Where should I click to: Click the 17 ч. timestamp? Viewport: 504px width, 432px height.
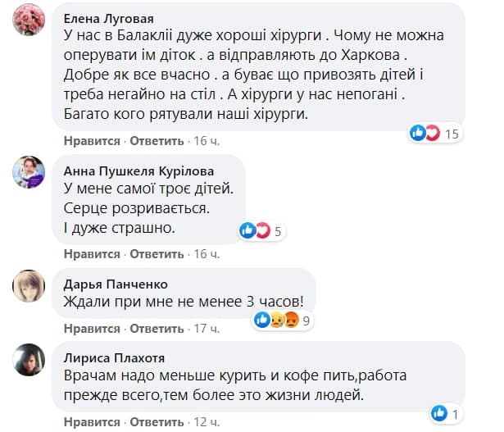[x=206, y=329]
